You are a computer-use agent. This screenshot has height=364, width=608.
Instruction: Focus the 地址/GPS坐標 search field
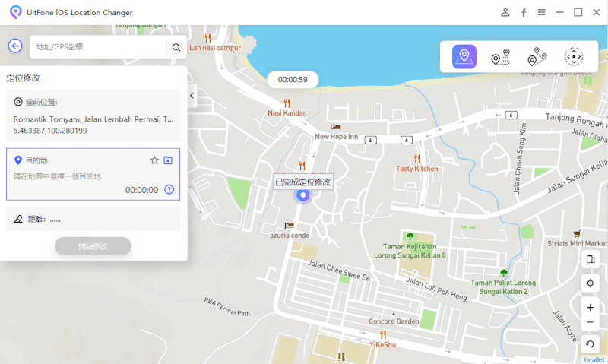click(x=99, y=47)
